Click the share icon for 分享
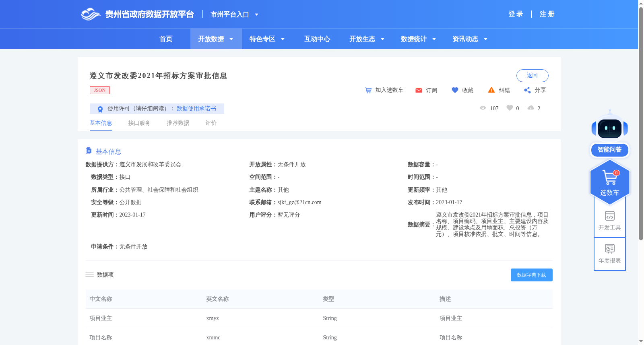This screenshot has width=644, height=345. coord(527,90)
